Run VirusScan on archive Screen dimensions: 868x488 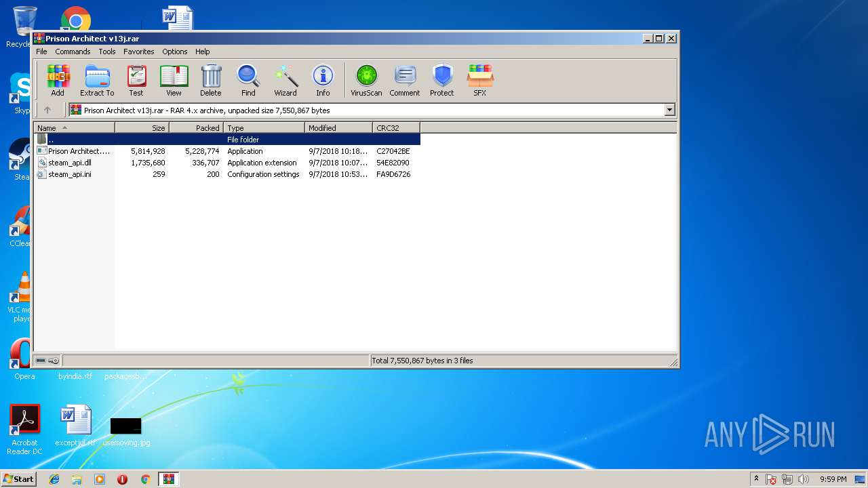pyautogui.click(x=366, y=81)
